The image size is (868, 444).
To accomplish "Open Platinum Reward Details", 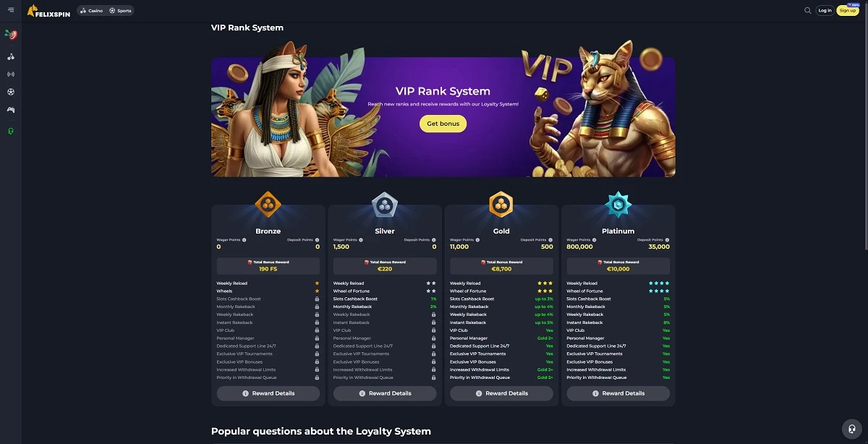I will pyautogui.click(x=618, y=393).
